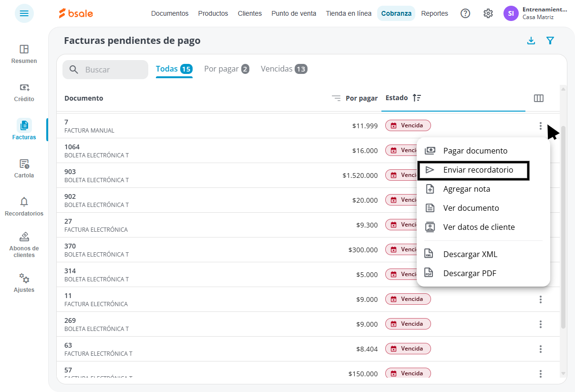
Task: Click the Estado column header label
Action: [x=397, y=98]
